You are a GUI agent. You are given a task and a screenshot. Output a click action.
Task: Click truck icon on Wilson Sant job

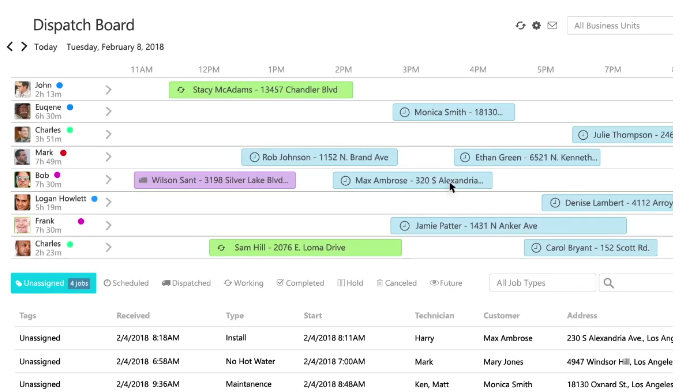pos(143,180)
